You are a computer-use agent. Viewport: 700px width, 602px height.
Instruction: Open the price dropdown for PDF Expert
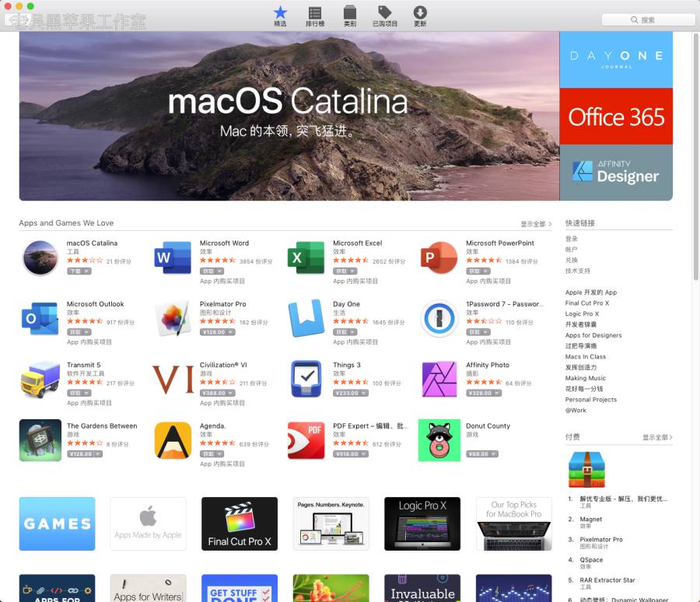351,453
